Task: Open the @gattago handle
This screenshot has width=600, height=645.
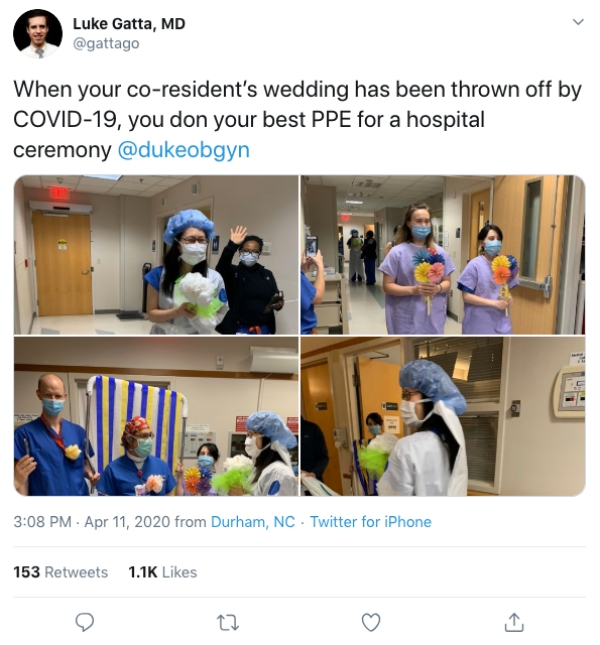Action: pyautogui.click(x=106, y=43)
